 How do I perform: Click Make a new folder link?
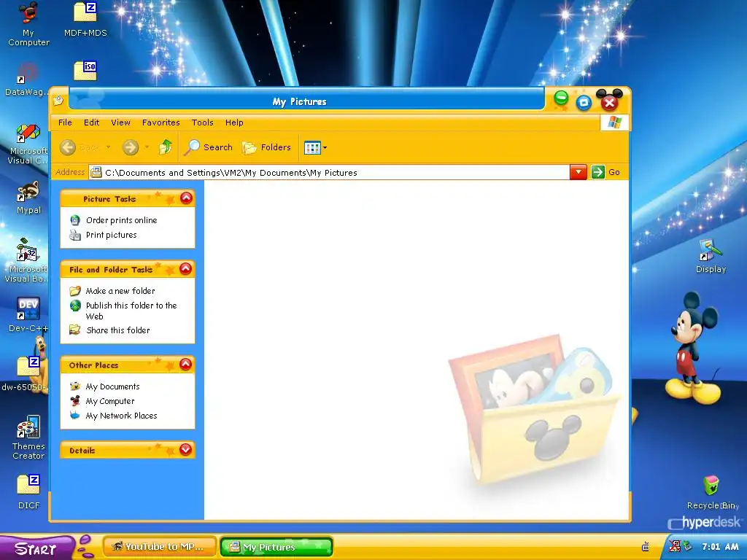120,291
